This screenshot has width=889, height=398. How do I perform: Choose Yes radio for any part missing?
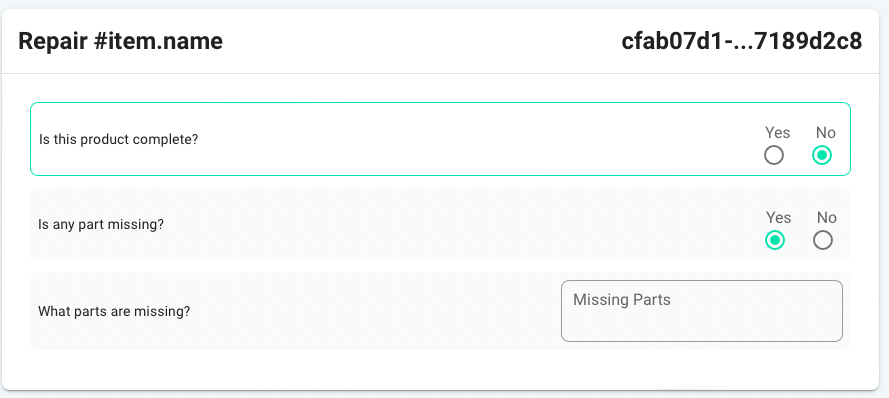tap(775, 240)
